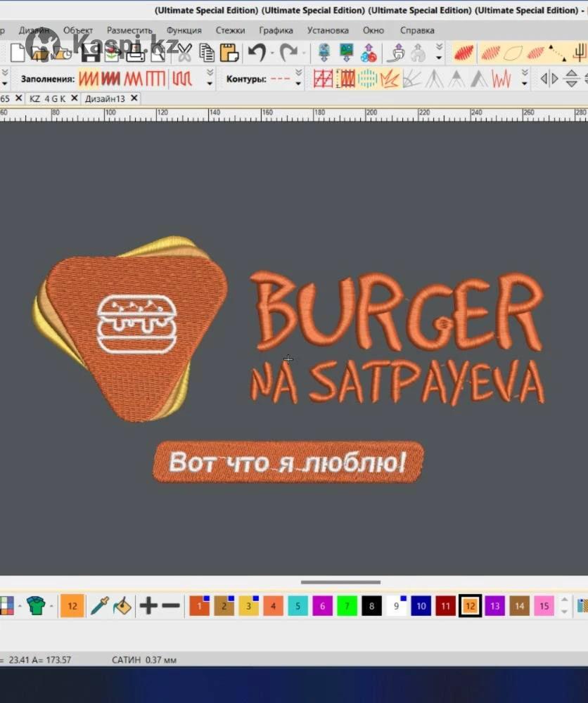This screenshot has height=703, width=588.
Task: Expand the top toolbar overflow chevron
Action: coord(439,52)
